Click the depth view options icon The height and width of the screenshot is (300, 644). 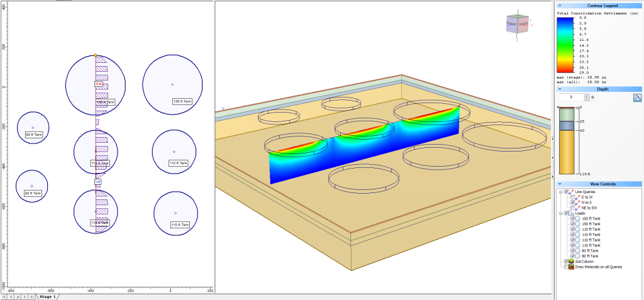pos(636,97)
